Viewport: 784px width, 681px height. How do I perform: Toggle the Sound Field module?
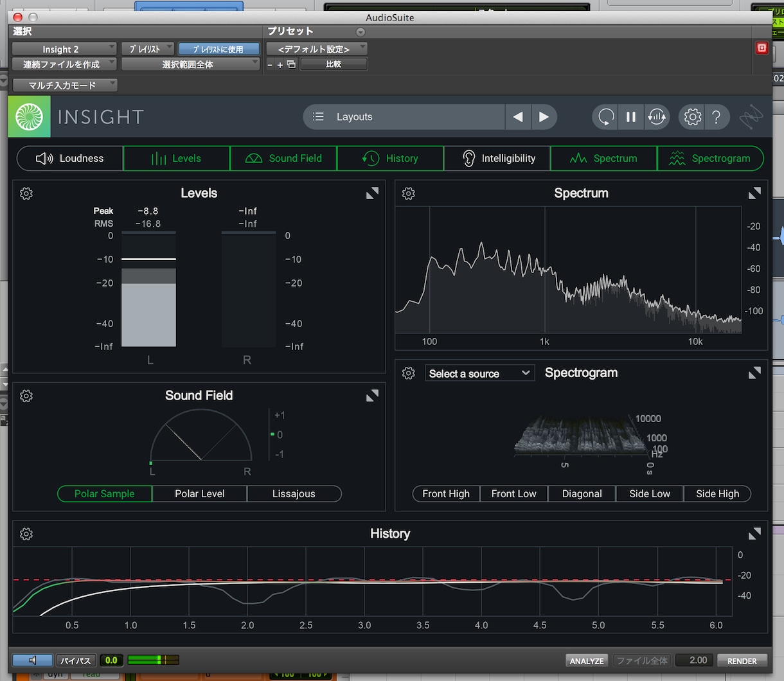point(283,158)
